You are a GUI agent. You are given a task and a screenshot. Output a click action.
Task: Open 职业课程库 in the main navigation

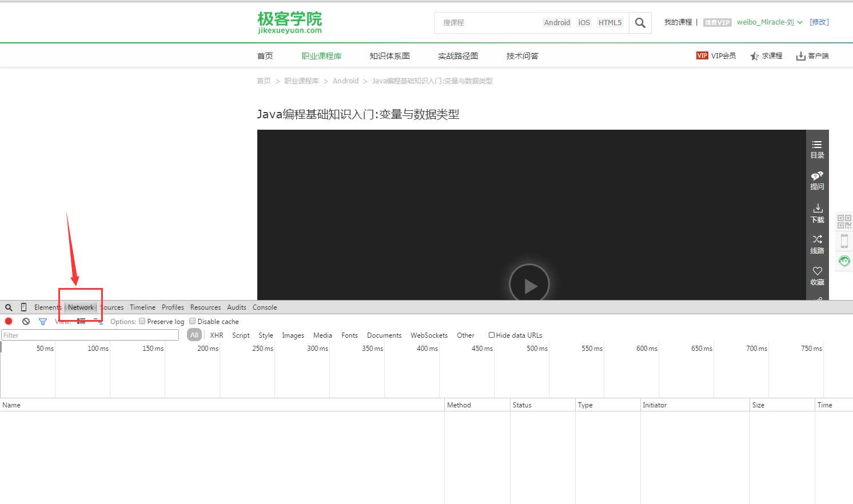321,56
